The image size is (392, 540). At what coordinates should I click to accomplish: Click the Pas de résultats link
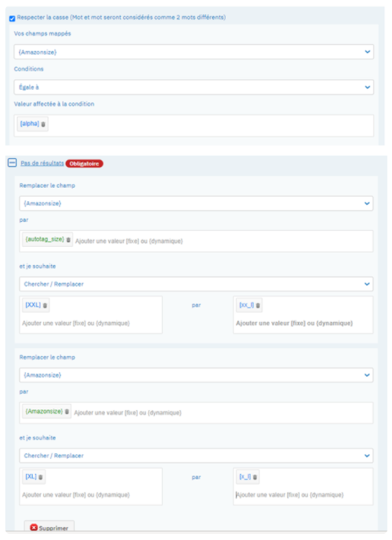click(x=42, y=163)
